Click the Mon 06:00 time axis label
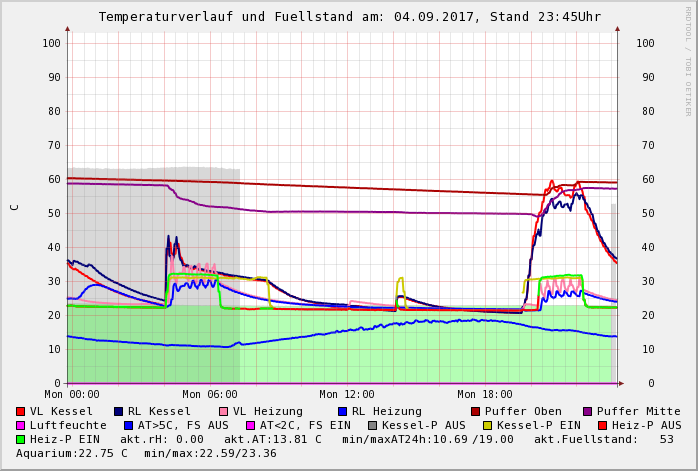The width and height of the screenshot is (698, 471). (210, 395)
